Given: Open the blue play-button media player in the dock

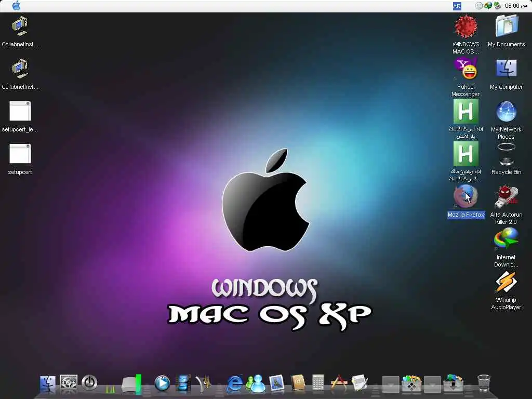Looking at the screenshot, I should (x=162, y=383).
